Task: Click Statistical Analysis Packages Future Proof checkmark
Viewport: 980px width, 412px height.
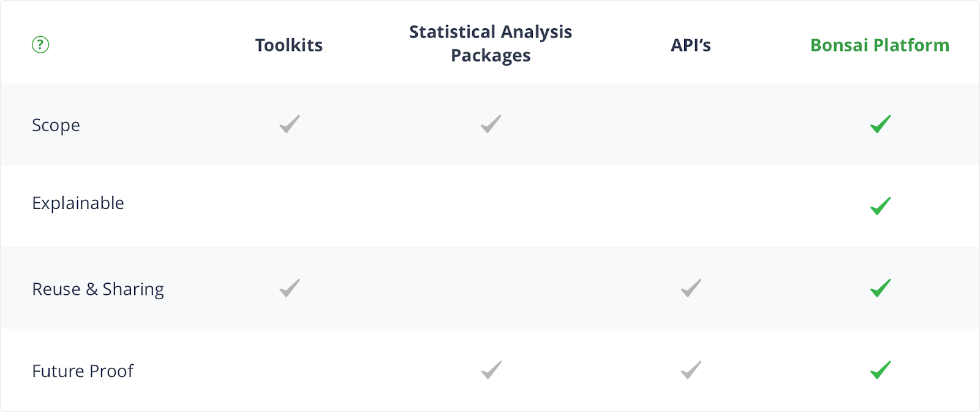Action: (491, 370)
